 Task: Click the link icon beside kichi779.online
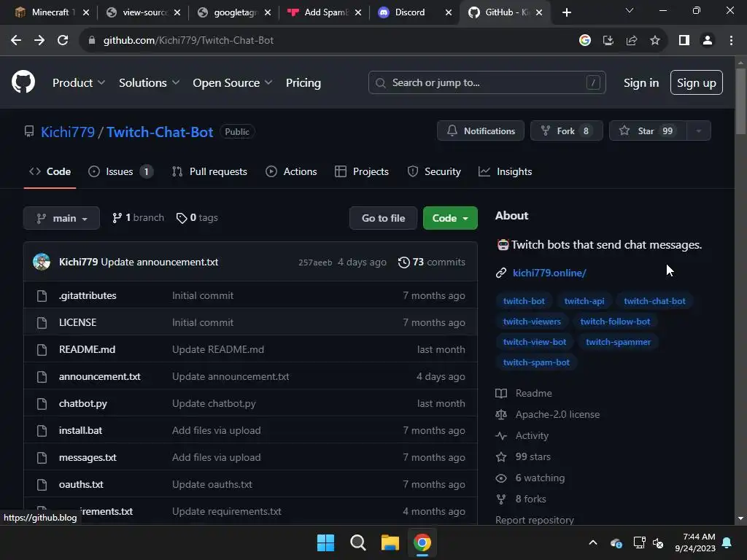(500, 273)
